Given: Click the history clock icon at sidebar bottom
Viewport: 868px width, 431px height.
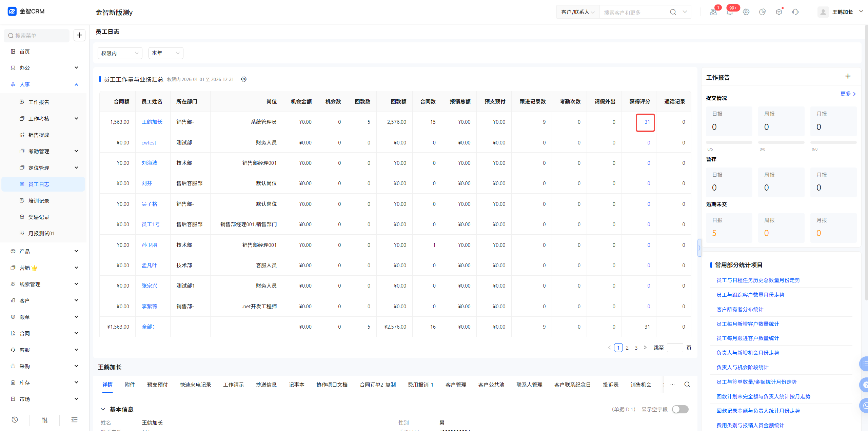Looking at the screenshot, I should (15, 420).
